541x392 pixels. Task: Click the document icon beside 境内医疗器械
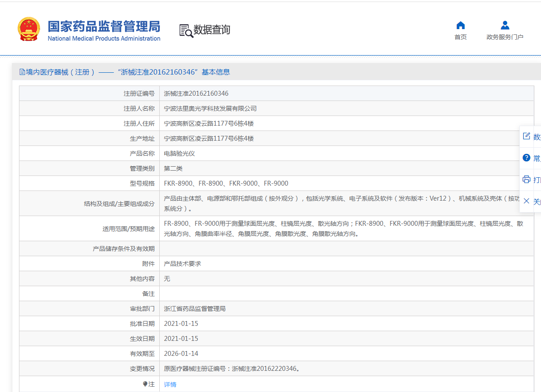coord(22,72)
